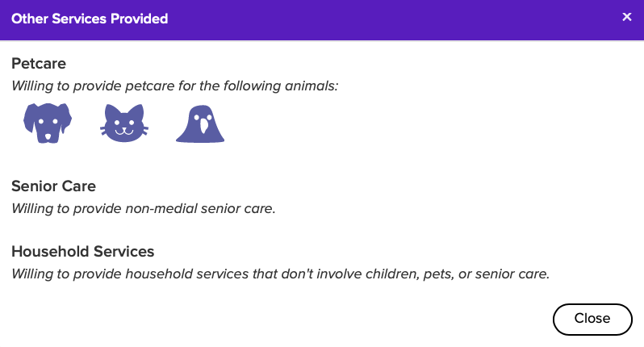Viewport: 644px width, 347px height.
Task: Click the non-medial senior care sentence
Action: click(x=144, y=209)
